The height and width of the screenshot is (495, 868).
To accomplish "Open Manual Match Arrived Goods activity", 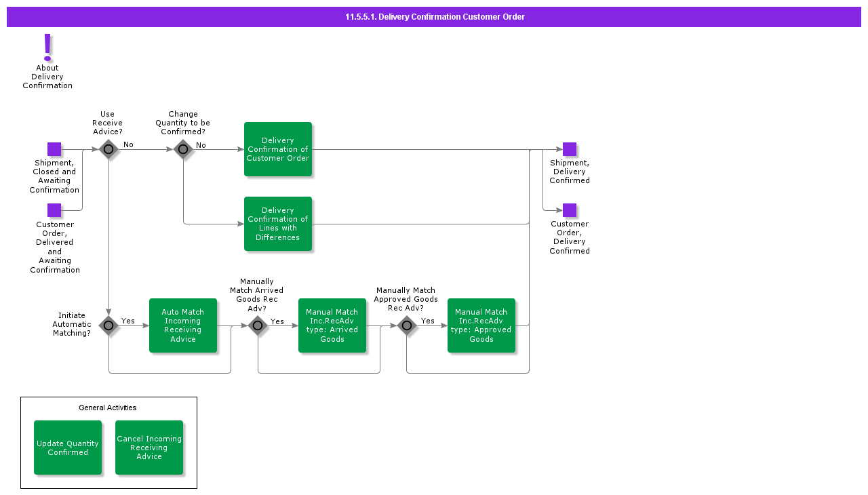I will point(332,325).
